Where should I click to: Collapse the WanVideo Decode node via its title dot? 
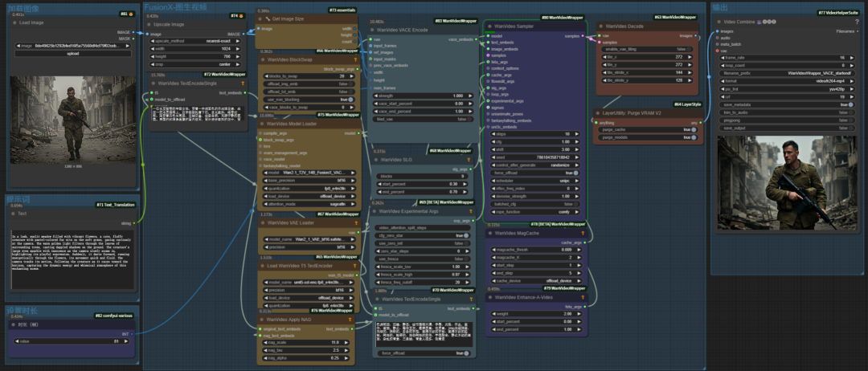pyautogui.click(x=601, y=26)
